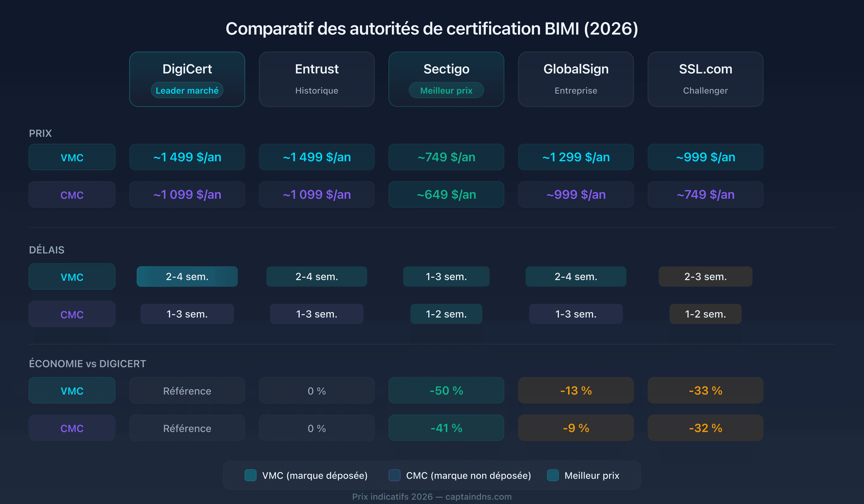Click GlobalSign's VMC delay '2-4 sem.'
This screenshot has height=504, width=864.
point(576,276)
